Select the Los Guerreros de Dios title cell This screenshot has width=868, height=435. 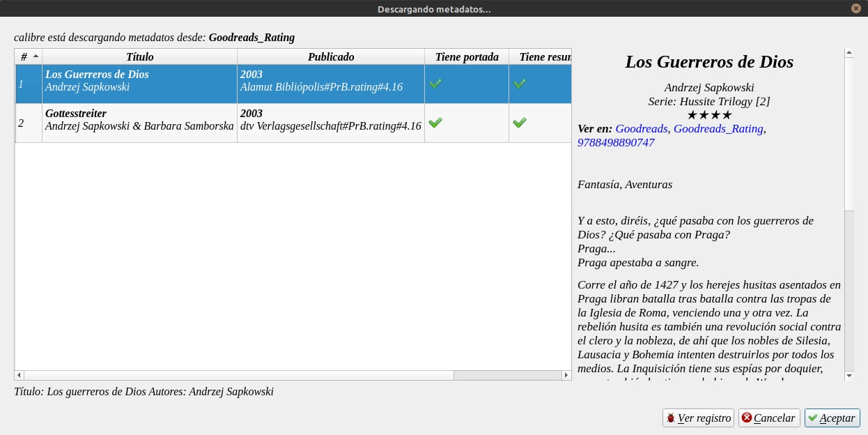click(140, 84)
